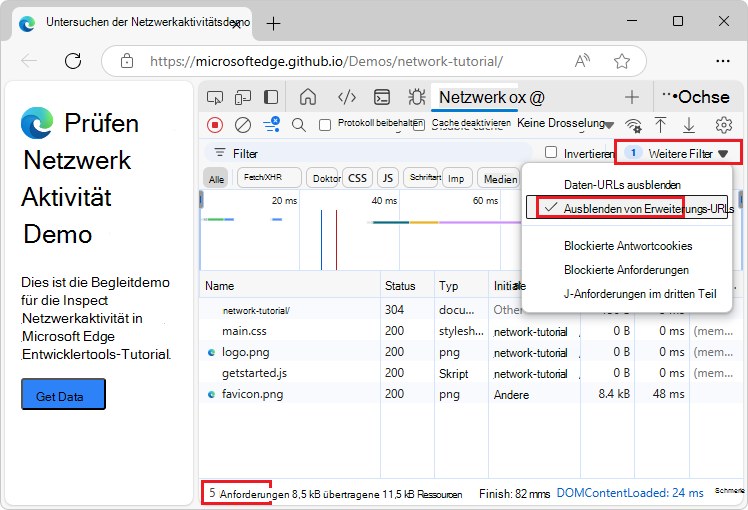Click the import HAR upload arrow
The width and height of the screenshot is (748, 510).
[660, 125]
